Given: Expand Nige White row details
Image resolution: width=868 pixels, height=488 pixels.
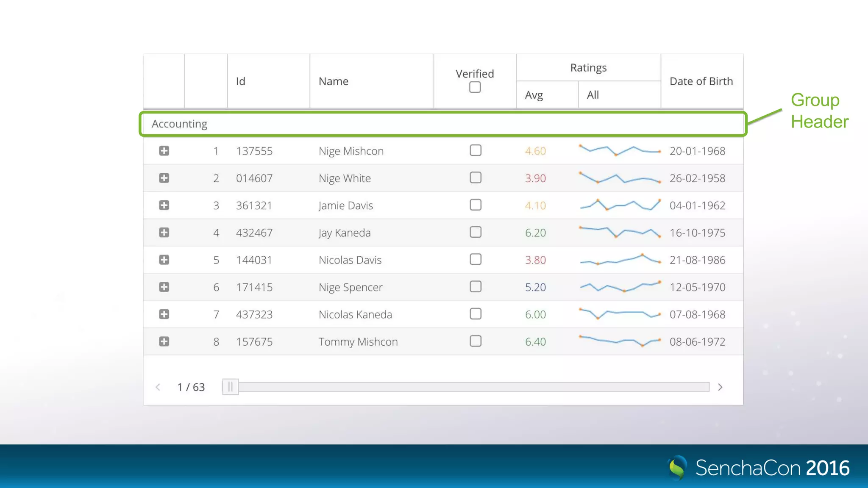Looking at the screenshot, I should 164,178.
